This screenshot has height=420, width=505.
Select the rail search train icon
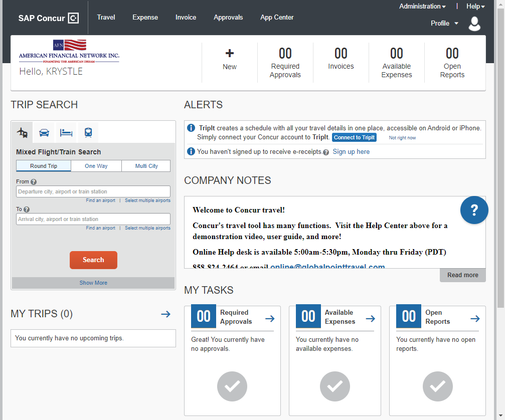(88, 132)
